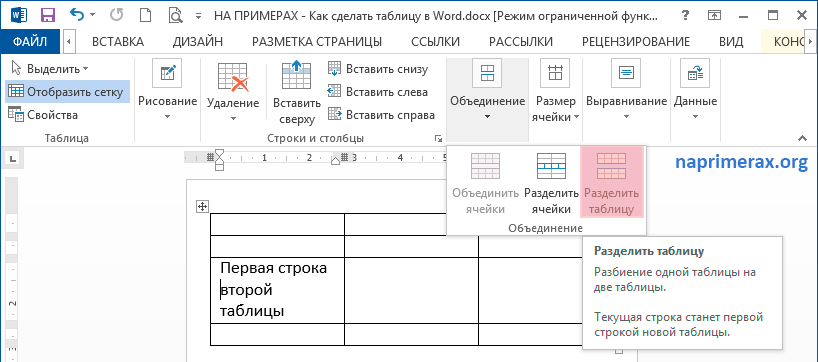The image size is (818, 362).
Task: Click the Word application icon in title bar
Action: [x=18, y=15]
